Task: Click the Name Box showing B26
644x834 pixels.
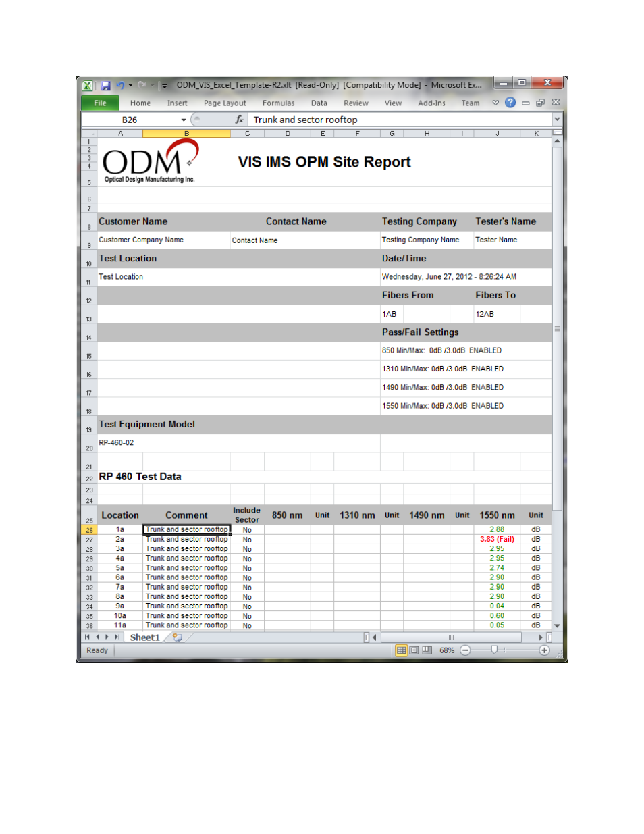Action: pos(130,120)
